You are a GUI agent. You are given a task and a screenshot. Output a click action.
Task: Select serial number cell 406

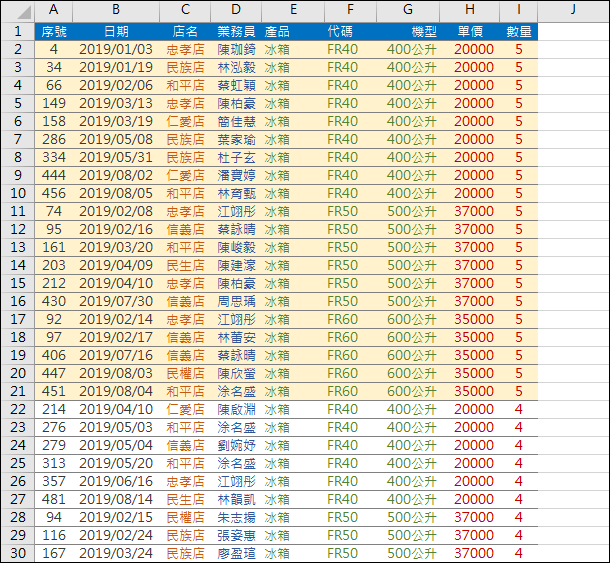[54, 355]
